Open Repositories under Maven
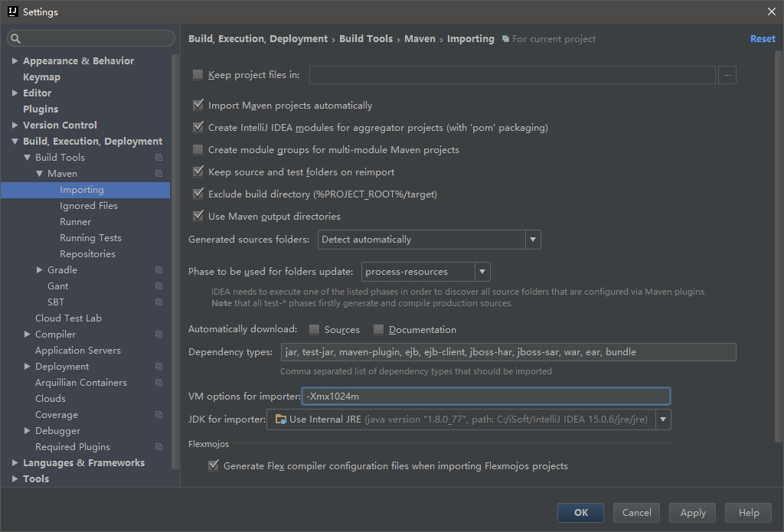 87,254
